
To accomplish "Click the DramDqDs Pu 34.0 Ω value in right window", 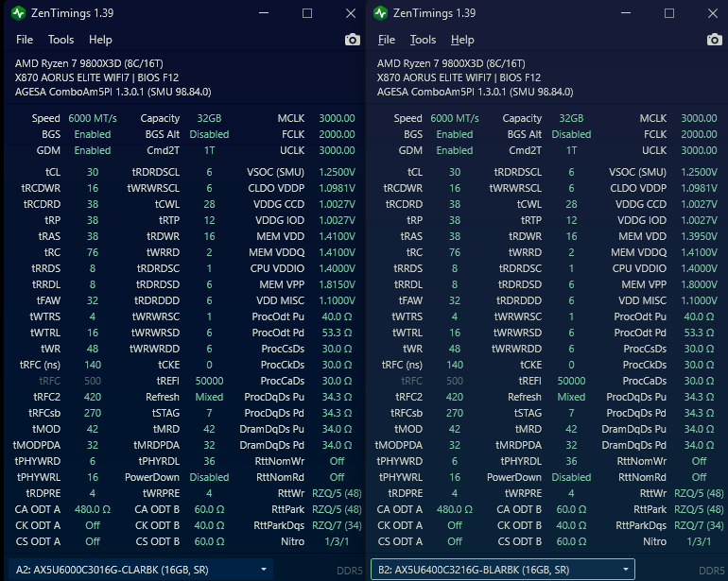I will point(699,429).
